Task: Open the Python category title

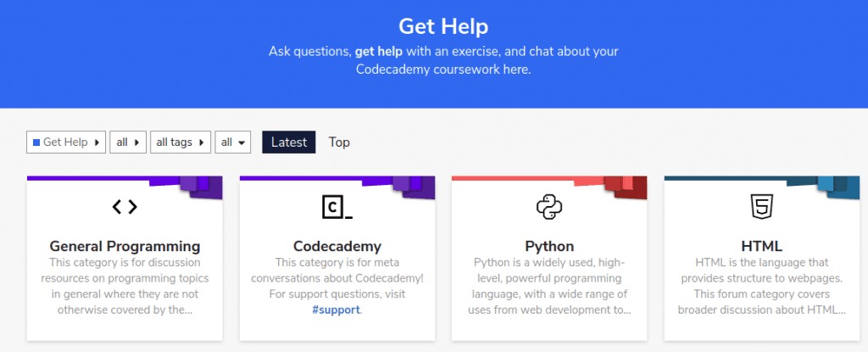Action: click(549, 246)
